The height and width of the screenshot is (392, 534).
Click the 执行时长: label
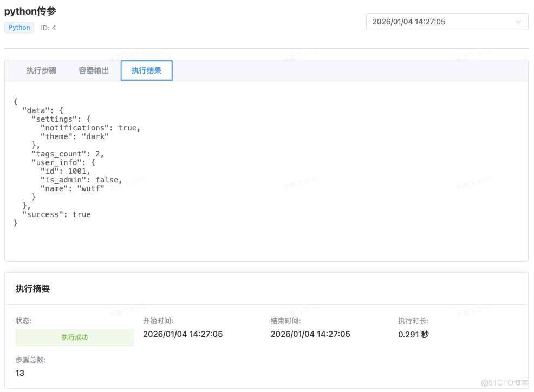tap(413, 321)
